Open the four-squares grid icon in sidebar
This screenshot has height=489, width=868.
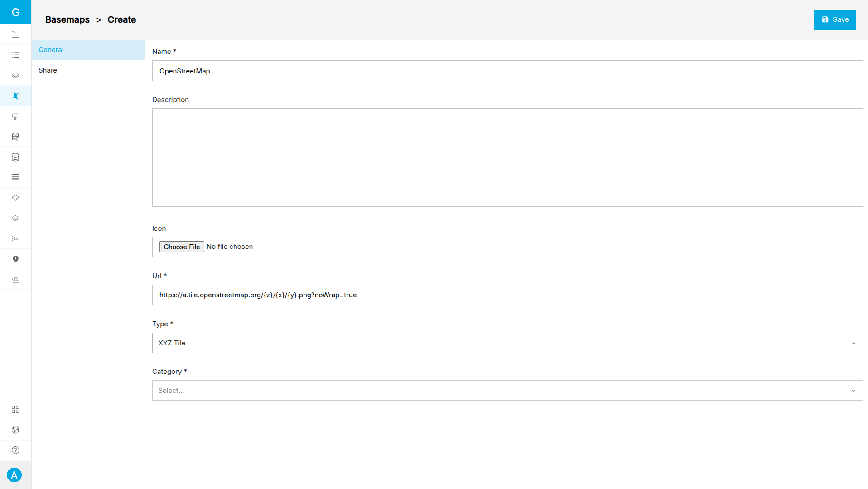click(x=15, y=409)
